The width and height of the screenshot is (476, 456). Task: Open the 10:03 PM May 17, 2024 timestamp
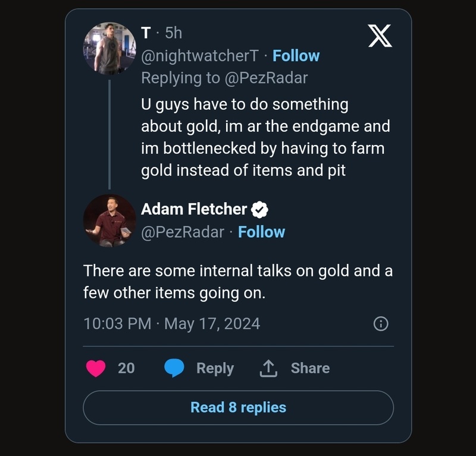click(172, 323)
